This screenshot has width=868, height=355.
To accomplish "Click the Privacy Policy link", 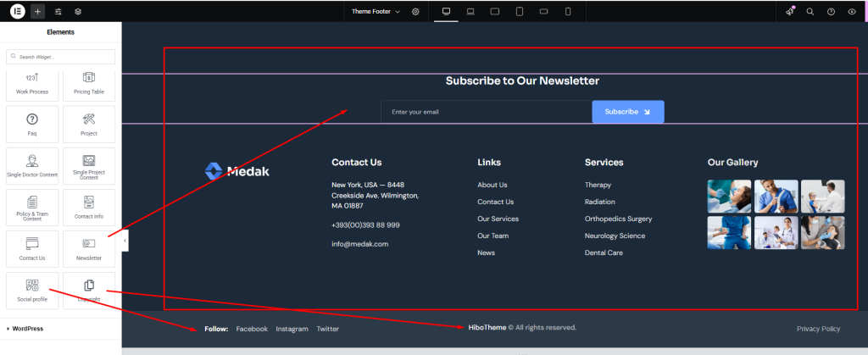I will tap(818, 329).
